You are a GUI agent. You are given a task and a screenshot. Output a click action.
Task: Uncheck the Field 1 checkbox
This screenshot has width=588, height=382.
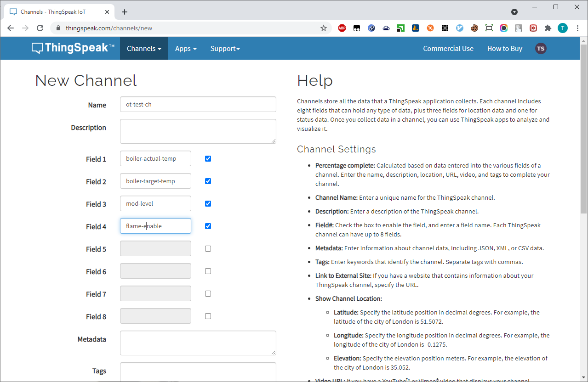[x=208, y=159]
